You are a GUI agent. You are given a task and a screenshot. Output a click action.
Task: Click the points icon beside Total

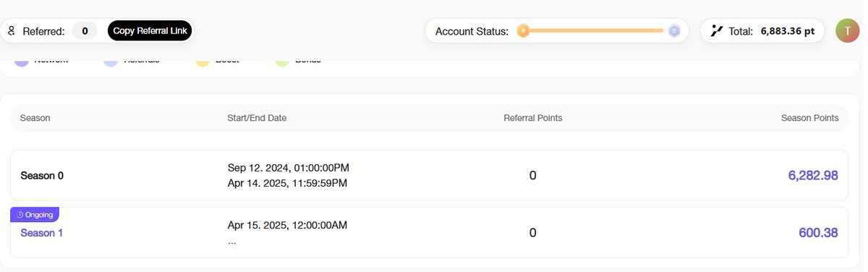pyautogui.click(x=717, y=31)
